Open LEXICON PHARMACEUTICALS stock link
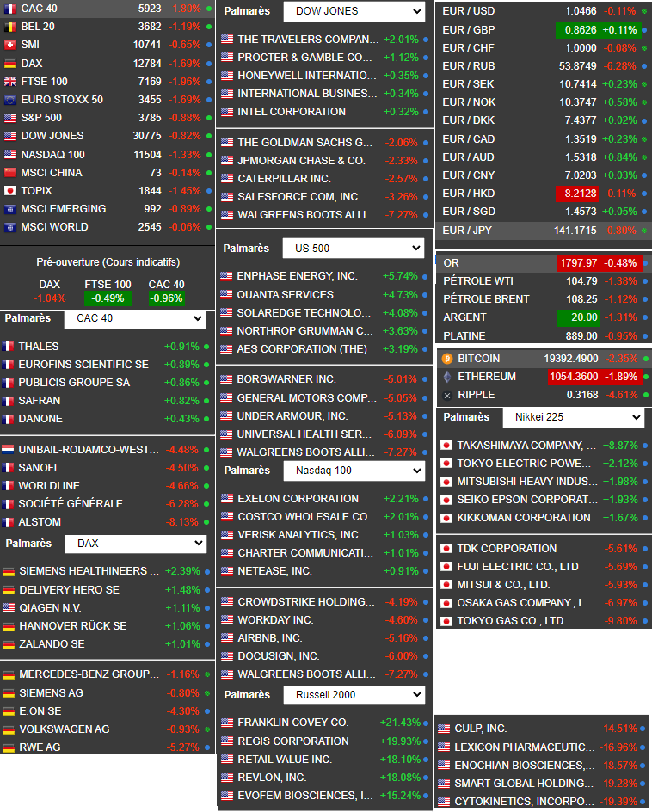 click(x=524, y=747)
